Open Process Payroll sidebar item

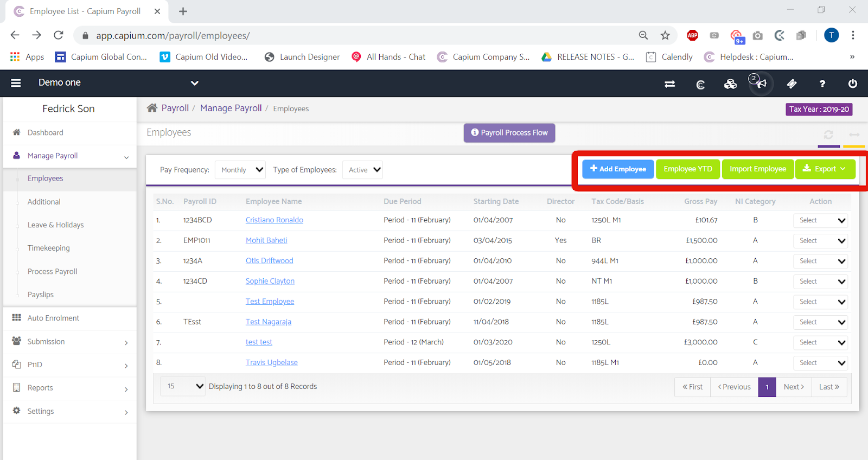point(52,272)
